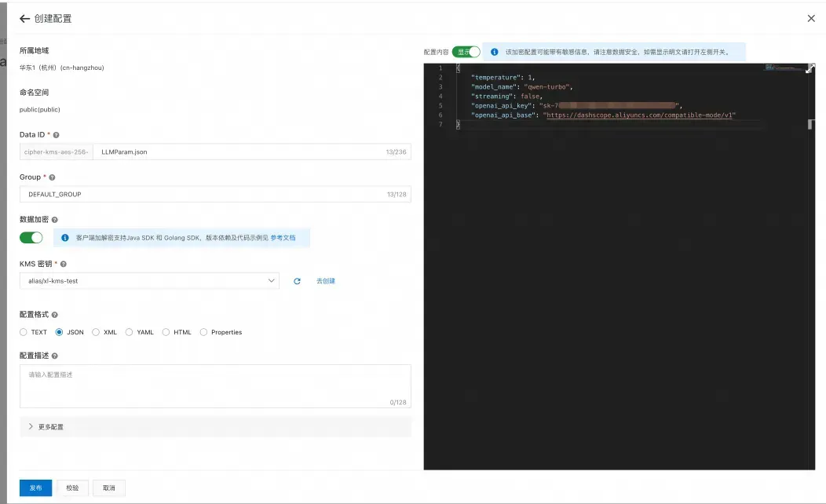Screen dimensions: 826x504
Task: Select the YAML format radio button
Action: [129, 332]
